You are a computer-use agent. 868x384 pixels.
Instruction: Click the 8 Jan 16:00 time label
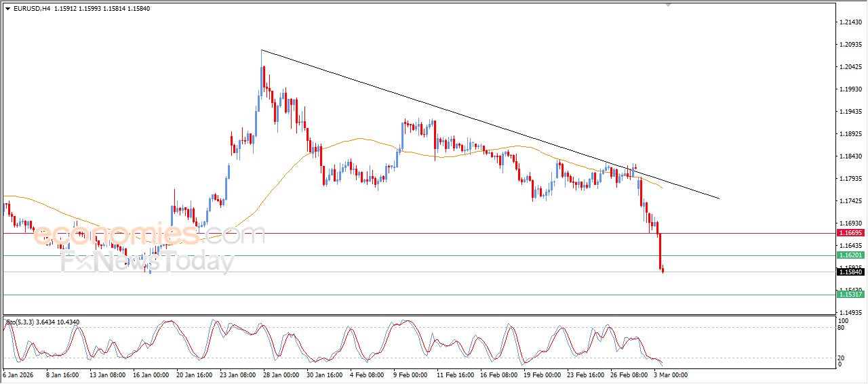coord(61,374)
